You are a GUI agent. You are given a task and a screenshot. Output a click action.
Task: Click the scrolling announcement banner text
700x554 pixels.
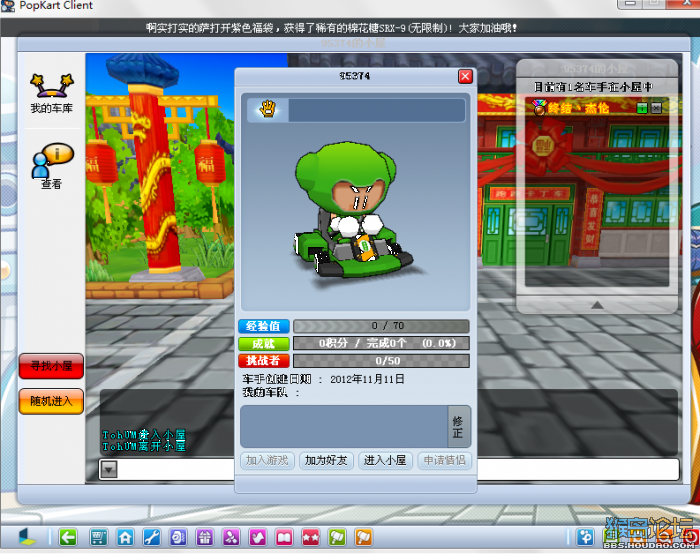click(331, 28)
